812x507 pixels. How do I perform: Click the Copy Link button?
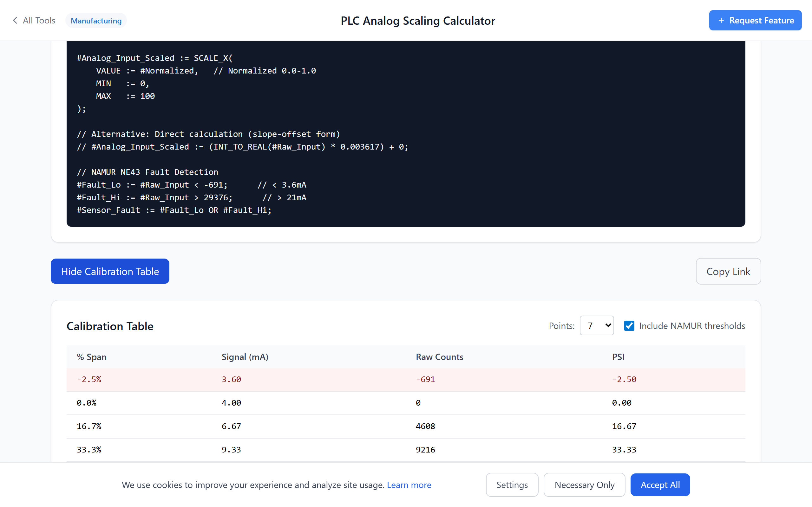(728, 271)
